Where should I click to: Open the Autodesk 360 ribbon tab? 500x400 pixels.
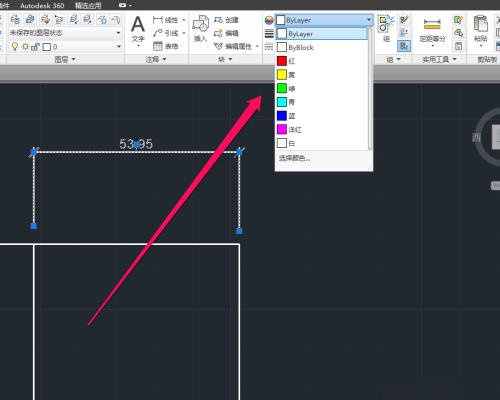42,5
